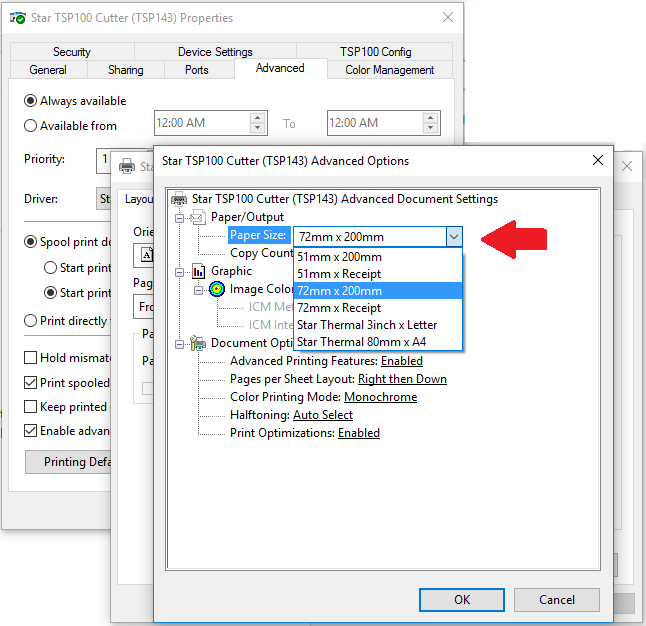The image size is (646, 626).
Task: Open the Color Management tab
Action: point(390,70)
